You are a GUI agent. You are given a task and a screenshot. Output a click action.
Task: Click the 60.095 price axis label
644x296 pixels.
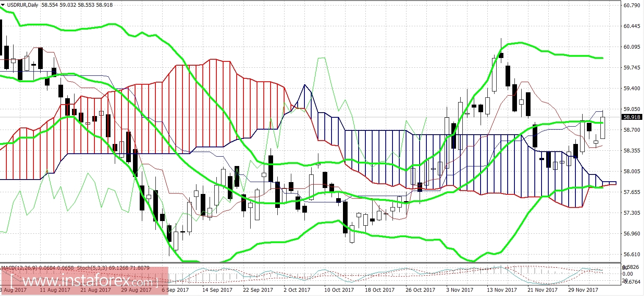pos(632,47)
